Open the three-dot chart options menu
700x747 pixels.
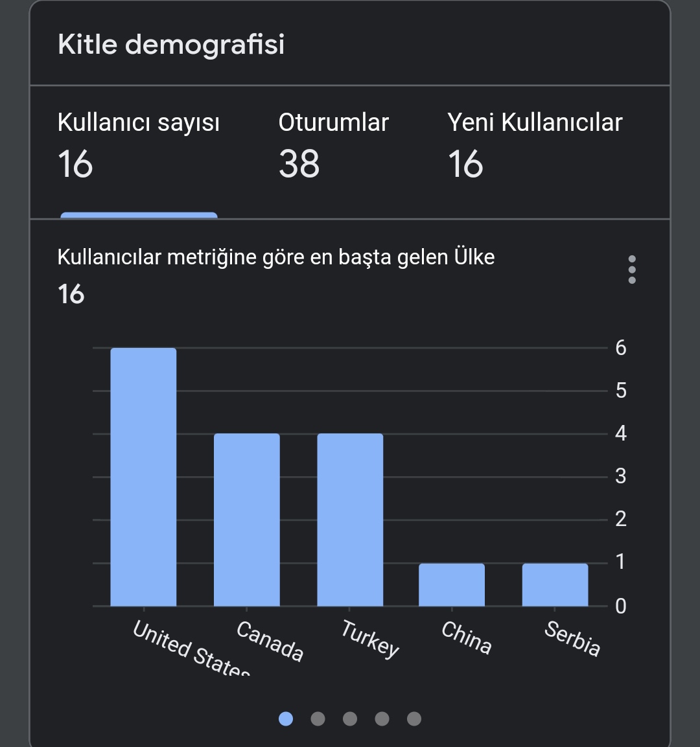pos(632,270)
